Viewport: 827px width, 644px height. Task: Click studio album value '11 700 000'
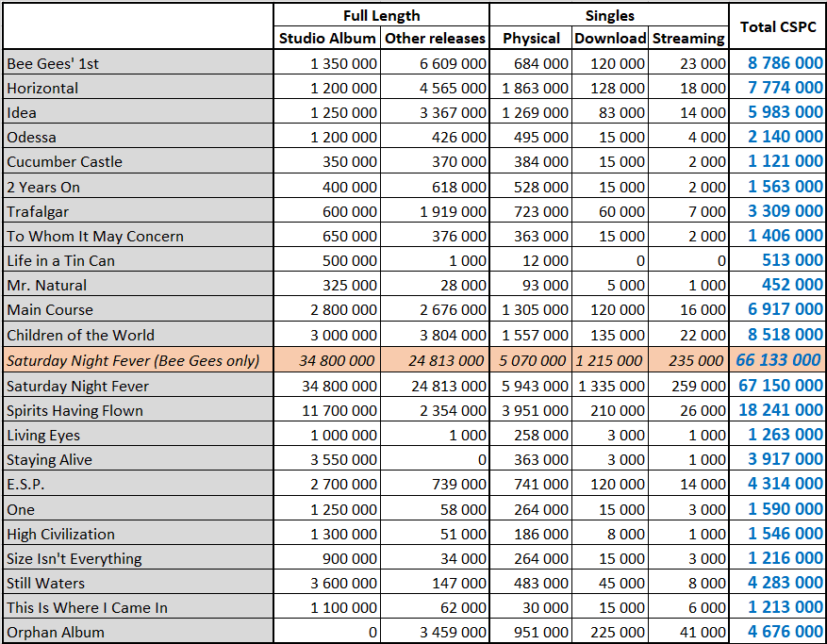(339, 410)
